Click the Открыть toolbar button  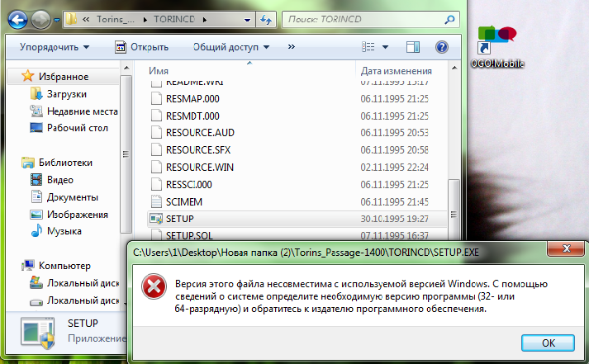coord(141,47)
